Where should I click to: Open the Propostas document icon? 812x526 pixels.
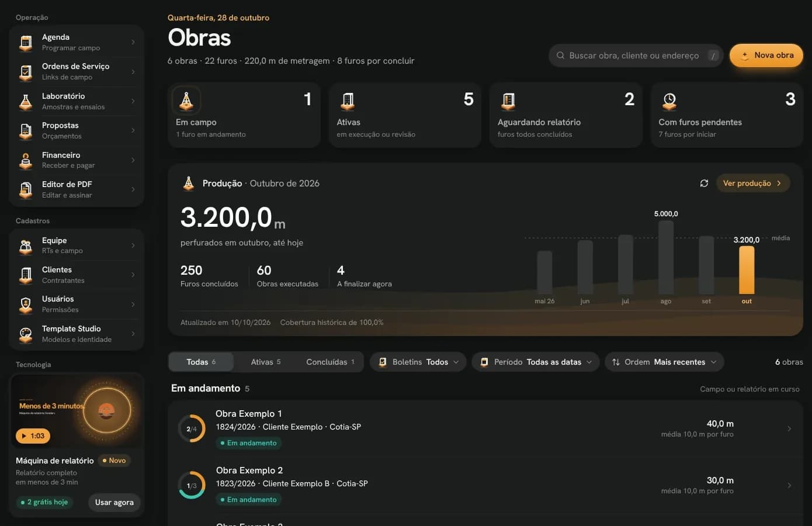pos(26,131)
